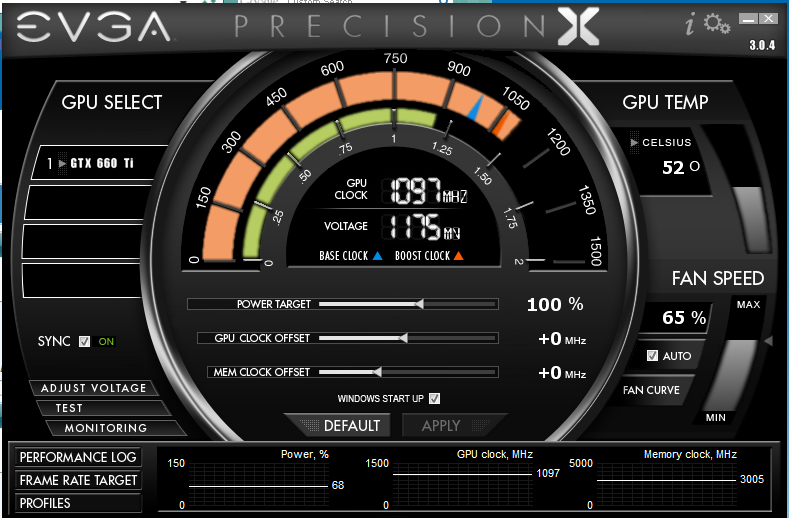Screen dimensions: 789x518
Task: Toggle the fan AUTO checkbox
Action: pos(652,355)
